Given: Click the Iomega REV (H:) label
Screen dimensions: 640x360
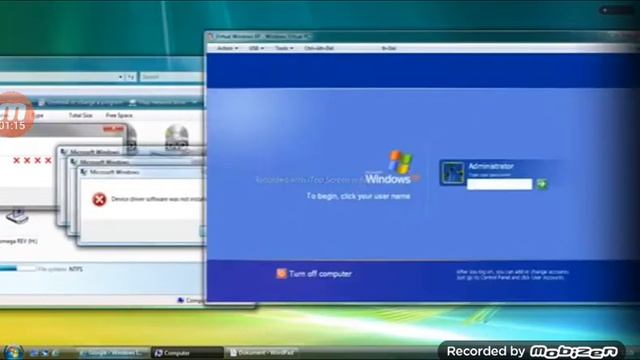Looking at the screenshot, I should 19,241.
